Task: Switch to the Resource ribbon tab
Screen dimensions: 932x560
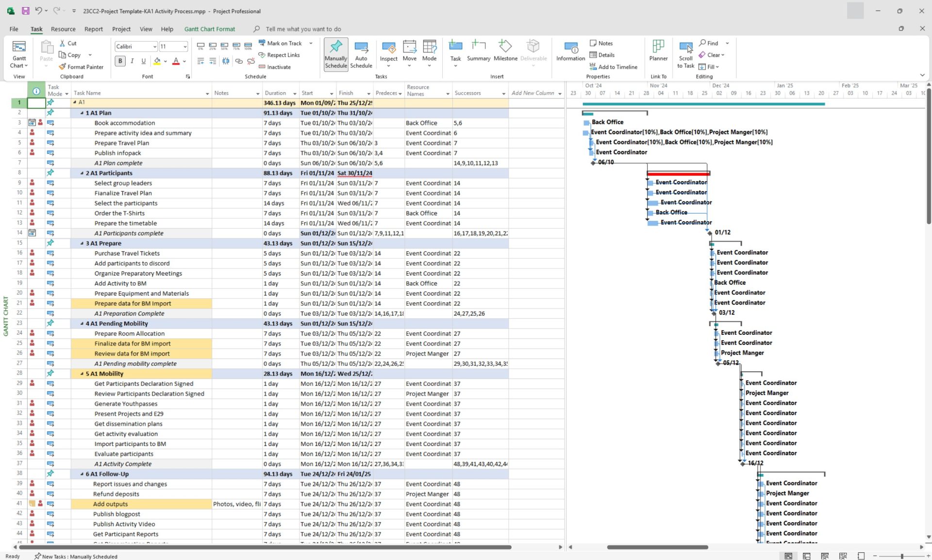Action: click(63, 29)
